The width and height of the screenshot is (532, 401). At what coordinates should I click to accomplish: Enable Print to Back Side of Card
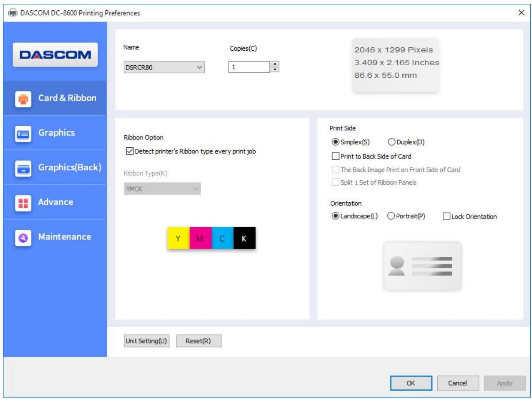point(336,156)
